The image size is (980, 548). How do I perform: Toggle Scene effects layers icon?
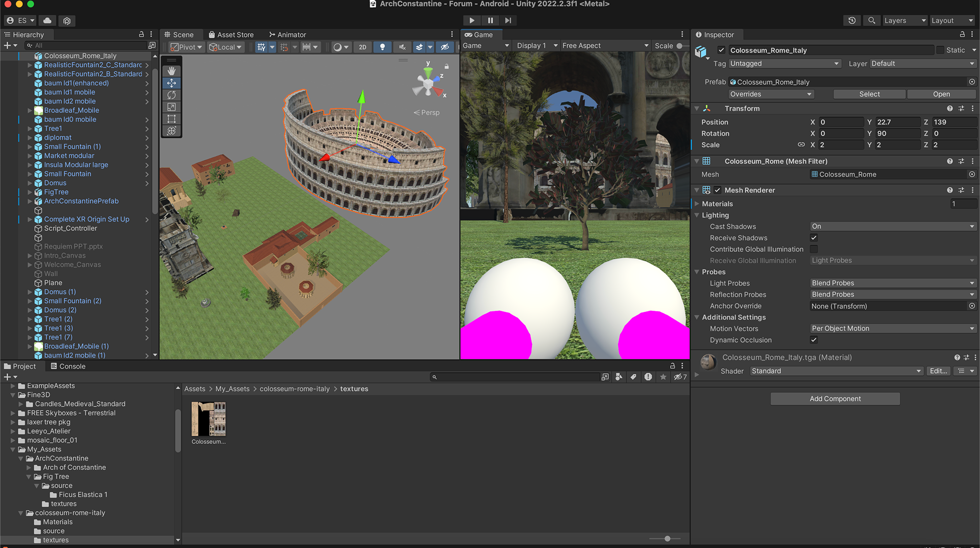pyautogui.click(x=419, y=47)
